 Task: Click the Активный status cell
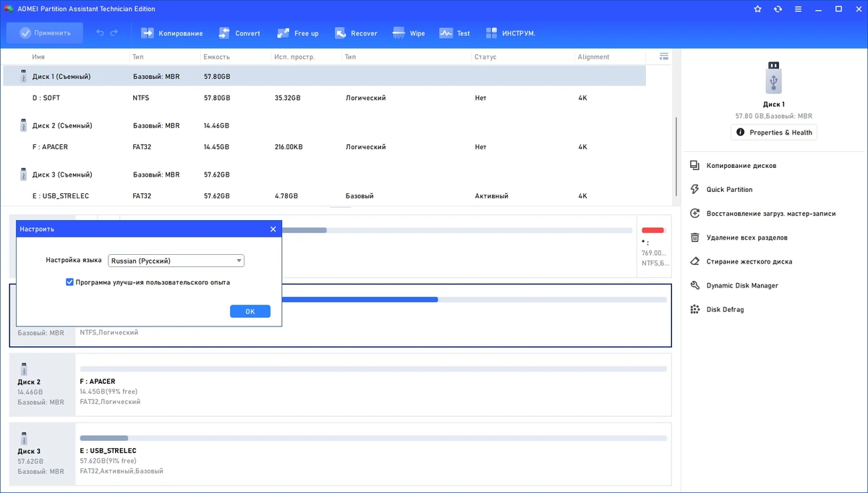[x=492, y=196]
